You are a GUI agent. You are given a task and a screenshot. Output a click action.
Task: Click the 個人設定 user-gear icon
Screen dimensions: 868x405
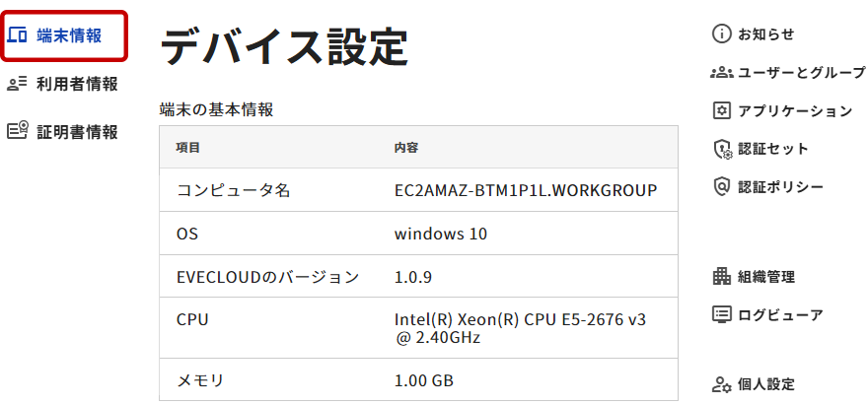click(721, 384)
